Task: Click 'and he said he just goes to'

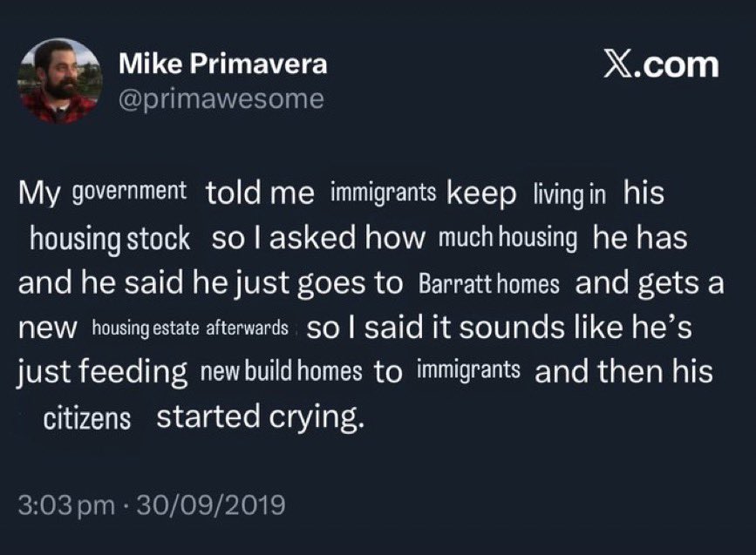Action: point(210,284)
